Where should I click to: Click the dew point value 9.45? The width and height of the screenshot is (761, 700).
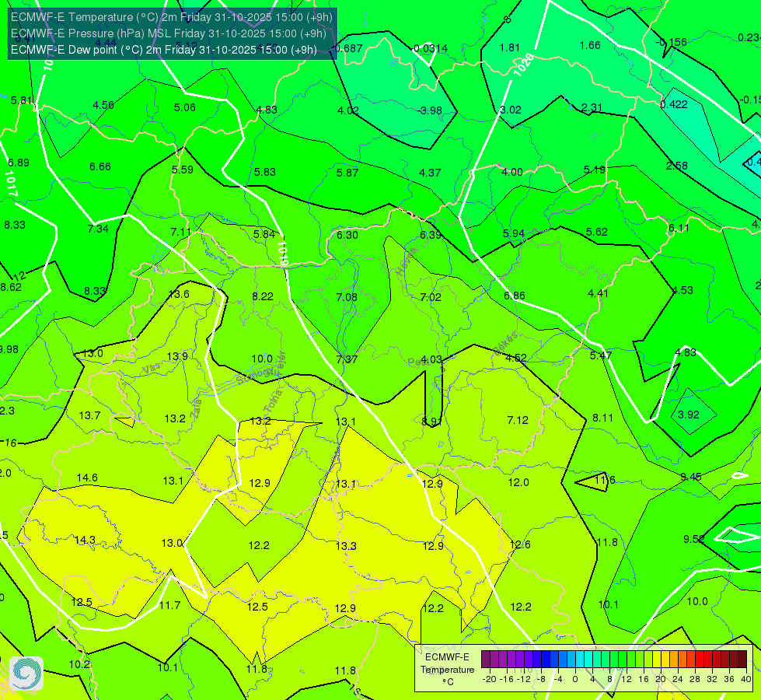tap(690, 477)
